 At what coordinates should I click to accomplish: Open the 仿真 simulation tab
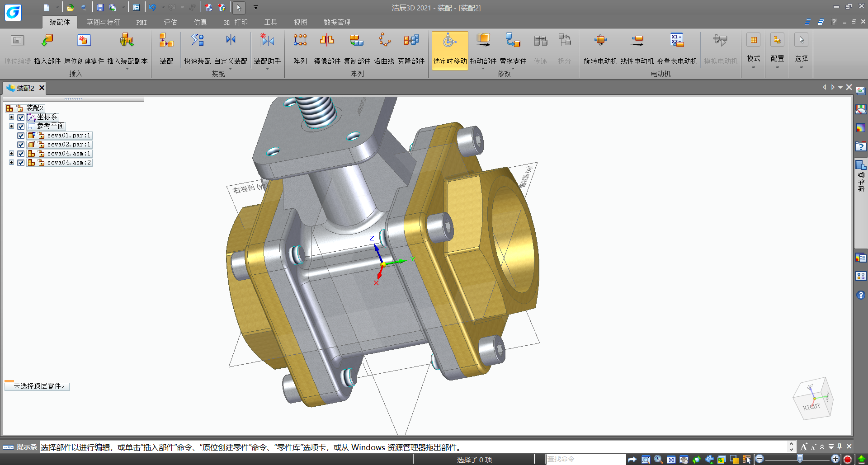click(x=200, y=22)
